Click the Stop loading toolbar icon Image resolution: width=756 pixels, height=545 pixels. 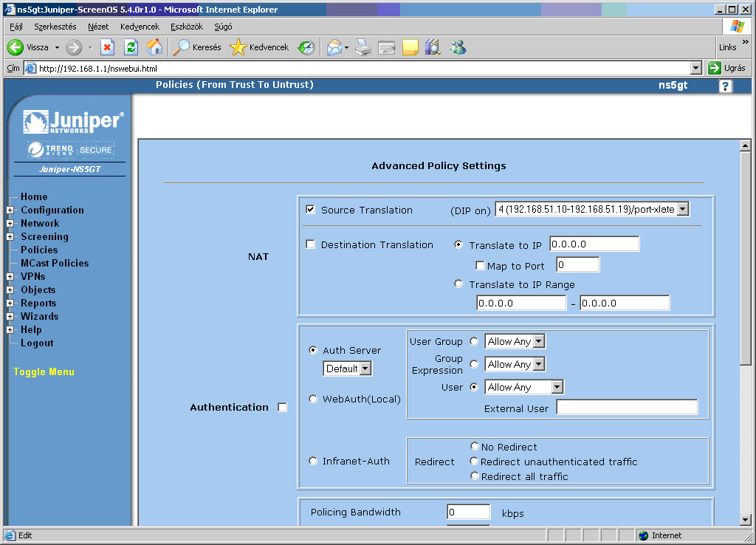[107, 47]
